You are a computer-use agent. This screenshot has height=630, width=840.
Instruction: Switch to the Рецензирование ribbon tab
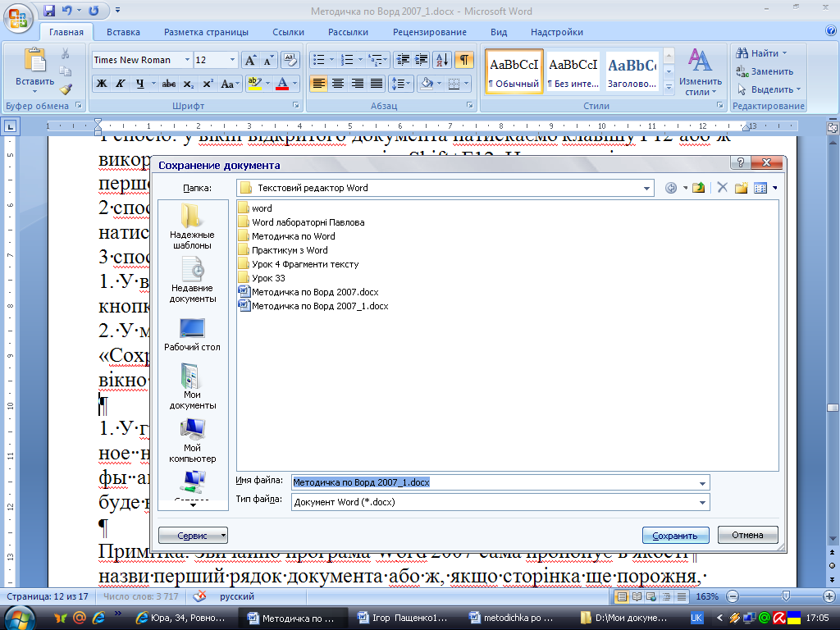point(430,32)
